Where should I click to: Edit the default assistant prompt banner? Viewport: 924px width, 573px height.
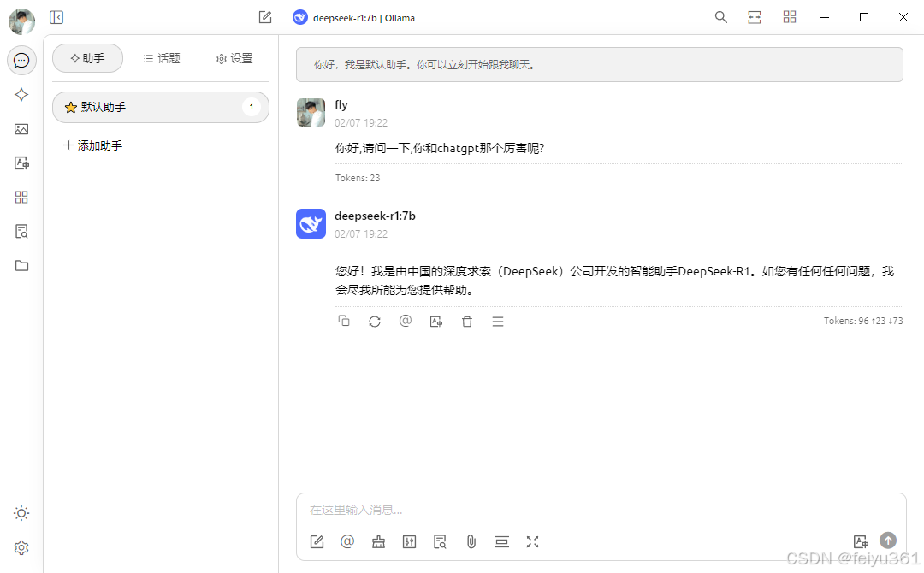[599, 65]
